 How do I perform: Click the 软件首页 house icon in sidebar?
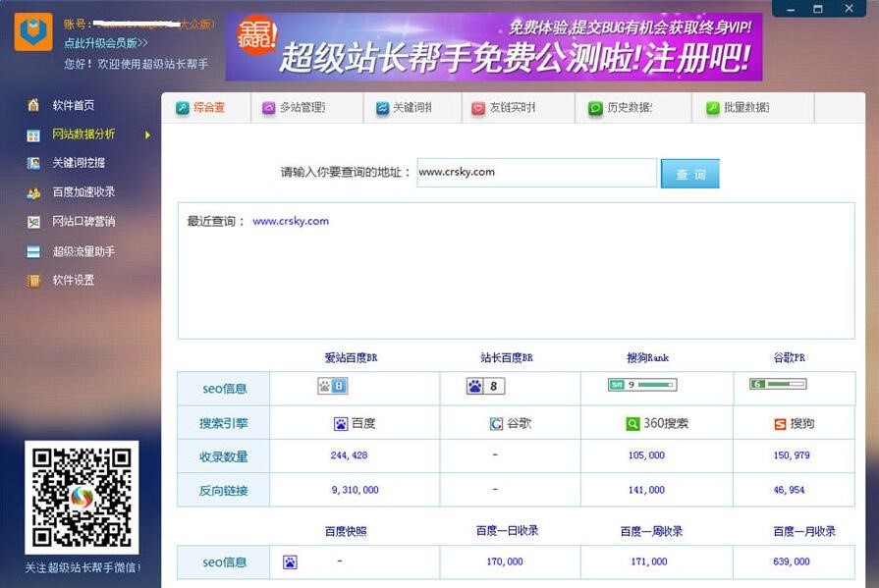[33, 105]
